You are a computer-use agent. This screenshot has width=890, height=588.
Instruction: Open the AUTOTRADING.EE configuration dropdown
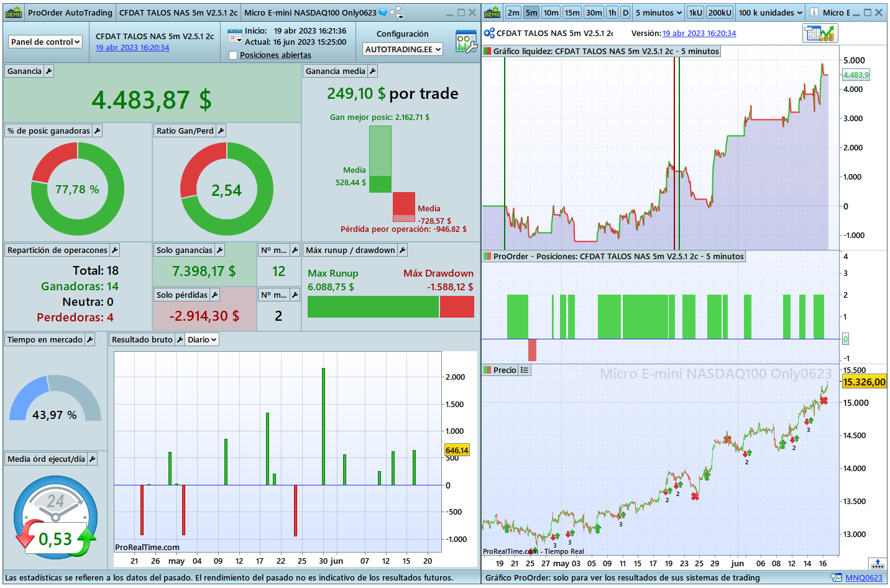pos(403,49)
